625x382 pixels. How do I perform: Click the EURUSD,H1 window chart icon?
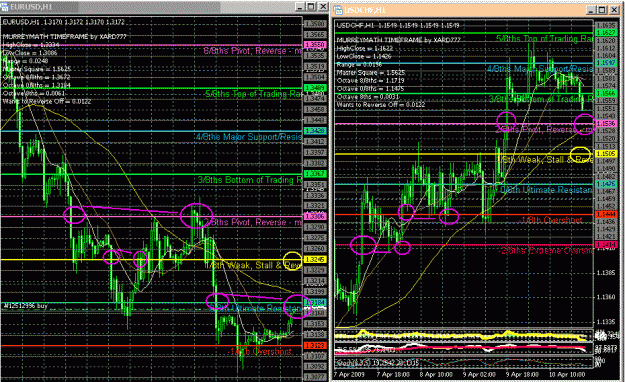click(4, 7)
